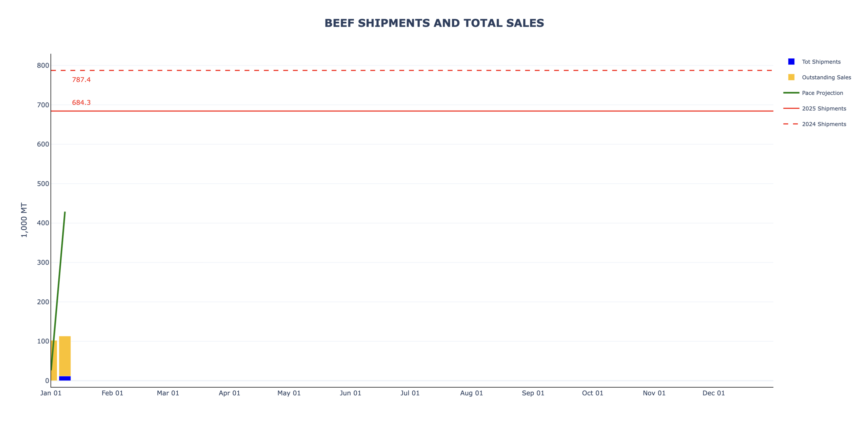
Task: Click the 684.3 annotation label
Action: click(x=81, y=102)
